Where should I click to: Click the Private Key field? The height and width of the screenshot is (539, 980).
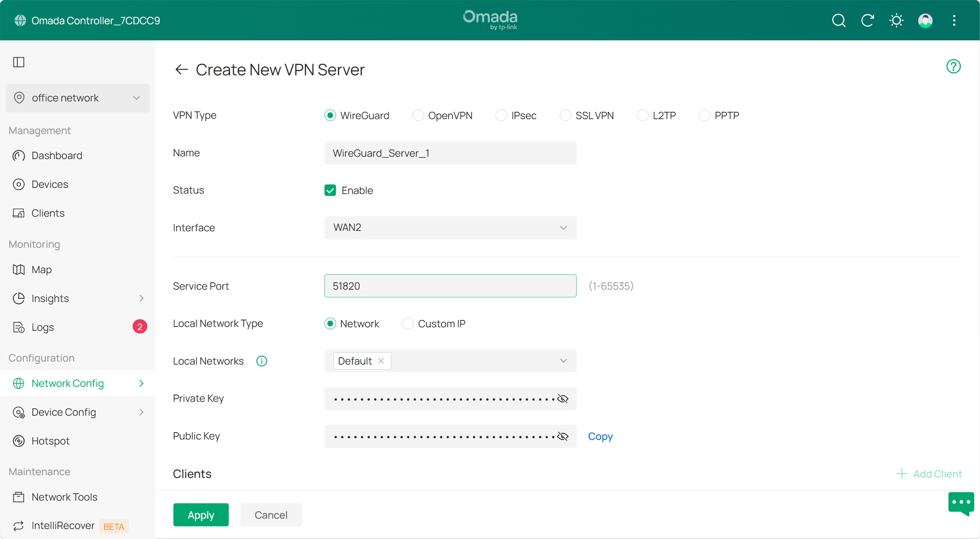450,398
